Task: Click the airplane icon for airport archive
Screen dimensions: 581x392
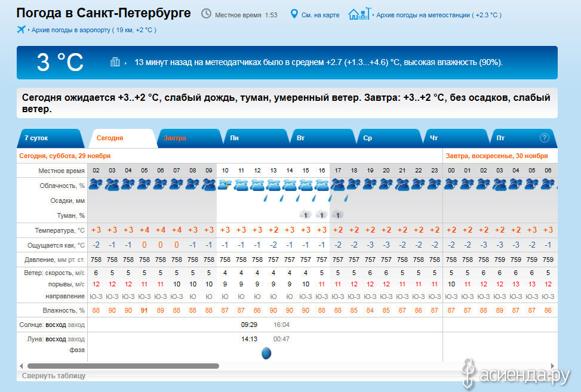Action: click(x=22, y=29)
